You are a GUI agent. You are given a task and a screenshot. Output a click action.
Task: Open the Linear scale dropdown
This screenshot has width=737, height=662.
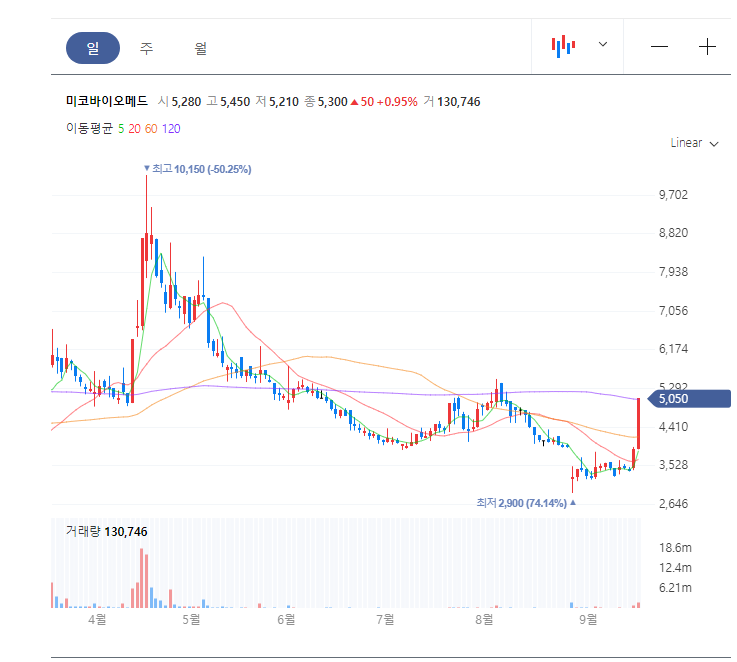(694, 143)
